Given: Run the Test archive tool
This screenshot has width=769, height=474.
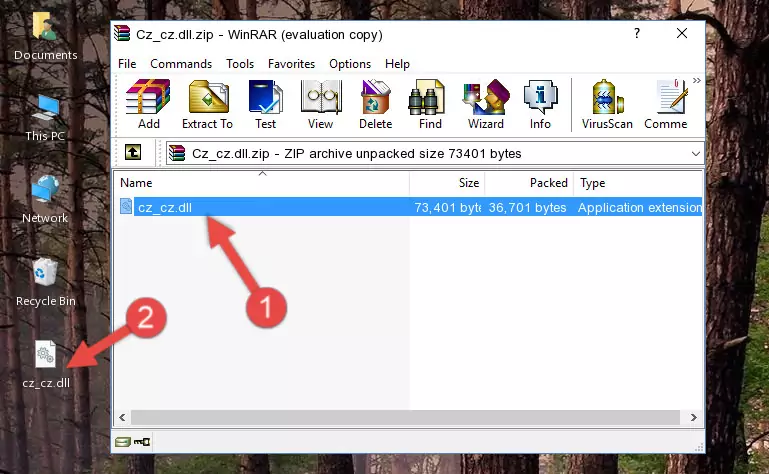Looking at the screenshot, I should 265,104.
